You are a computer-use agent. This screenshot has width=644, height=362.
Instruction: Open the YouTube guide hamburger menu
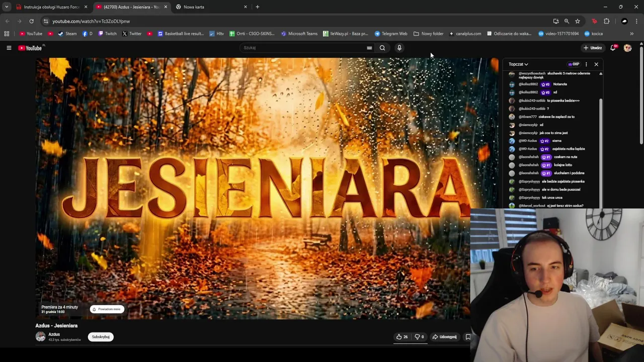point(9,48)
